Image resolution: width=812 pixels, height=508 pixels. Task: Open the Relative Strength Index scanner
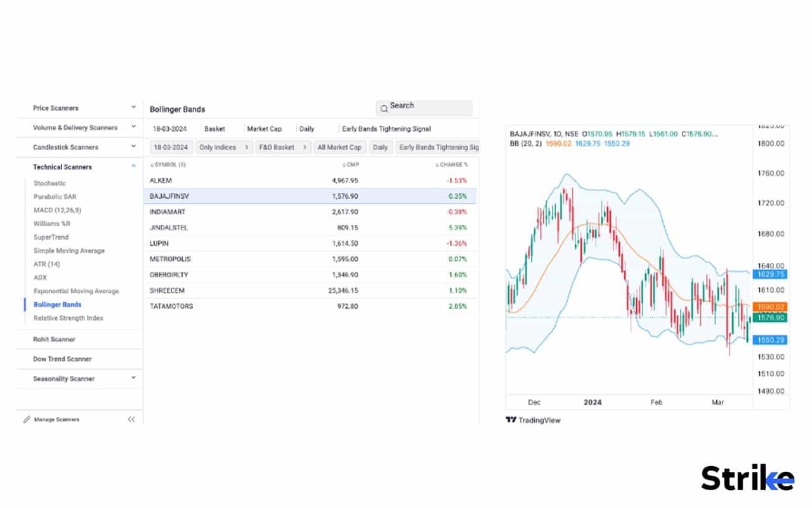[67, 317]
